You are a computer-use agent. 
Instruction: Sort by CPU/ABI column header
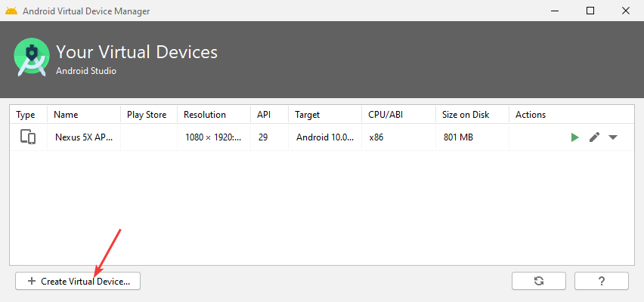click(x=386, y=115)
